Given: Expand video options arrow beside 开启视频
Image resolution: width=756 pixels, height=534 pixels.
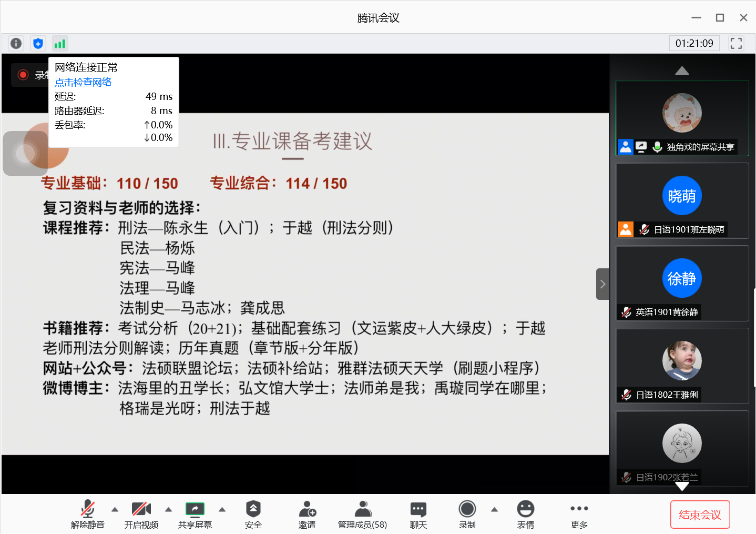Looking at the screenshot, I should coord(168,509).
